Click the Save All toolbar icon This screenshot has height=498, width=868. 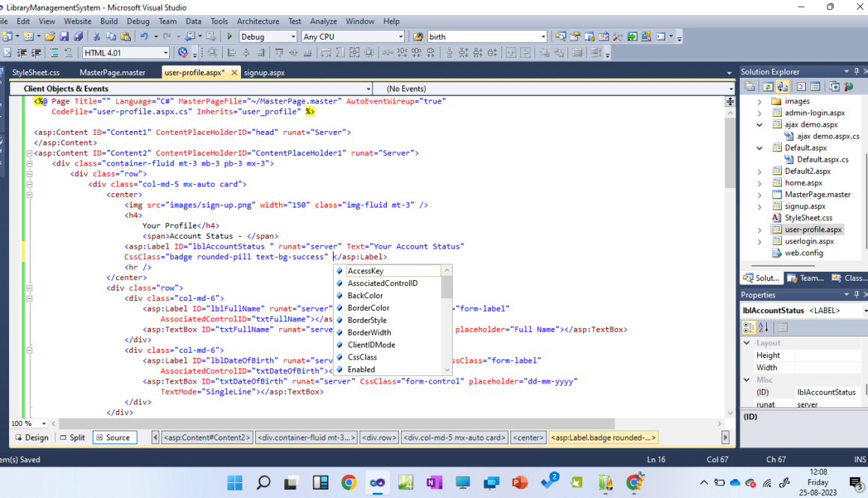pyautogui.click(x=77, y=37)
